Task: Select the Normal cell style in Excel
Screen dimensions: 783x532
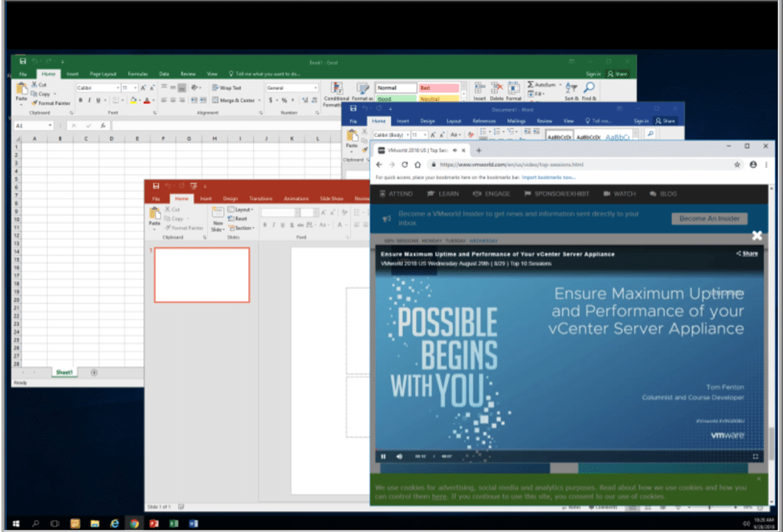Action: [x=395, y=87]
